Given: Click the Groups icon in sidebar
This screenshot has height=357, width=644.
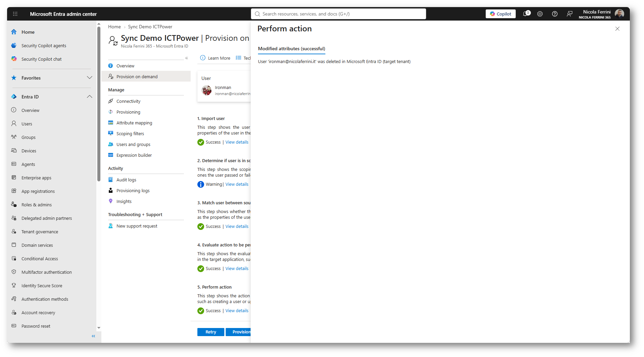Looking at the screenshot, I should [x=14, y=137].
